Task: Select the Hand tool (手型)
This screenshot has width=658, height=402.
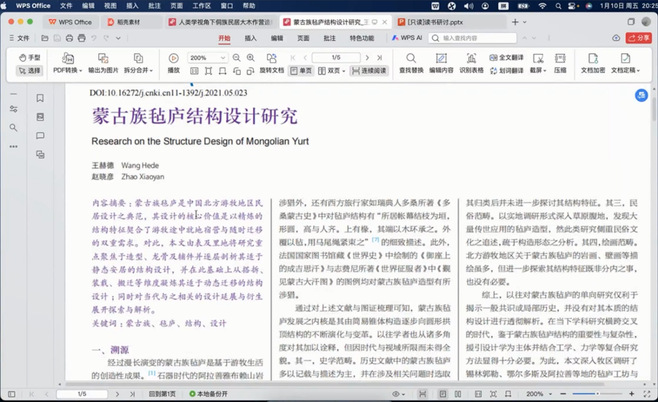Action: (30, 58)
